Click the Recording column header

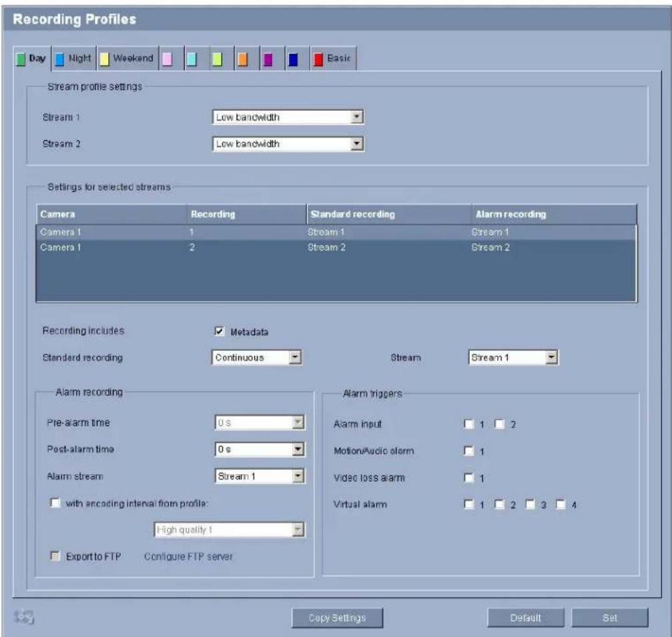[247, 214]
